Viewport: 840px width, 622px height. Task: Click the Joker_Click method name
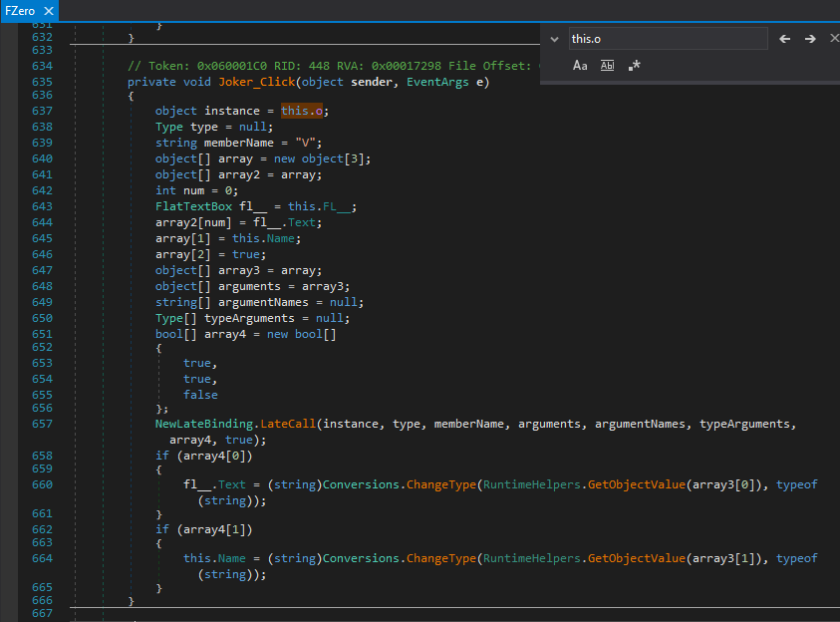257,82
